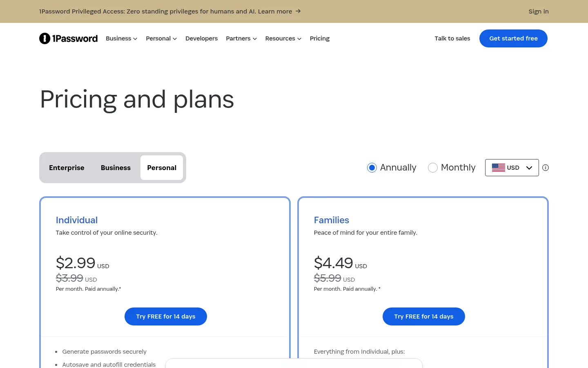The image size is (588, 368).
Task: Start Individual plan 14-day free trial
Action: pos(166,316)
